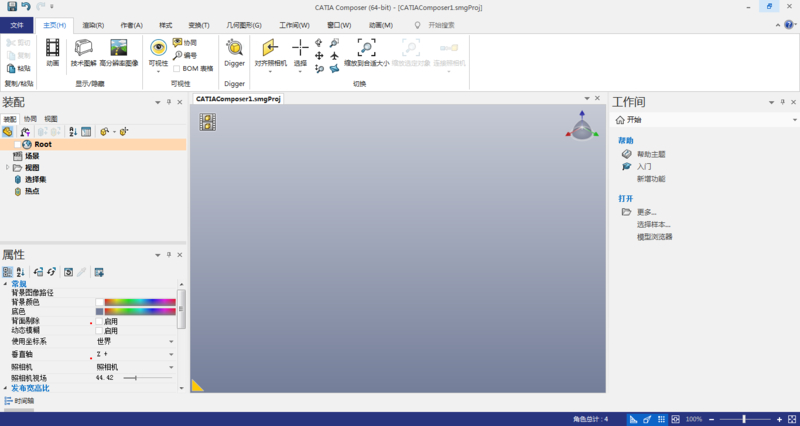This screenshot has height=426, width=800.
Task: Click the 入门 link
Action: (x=644, y=166)
